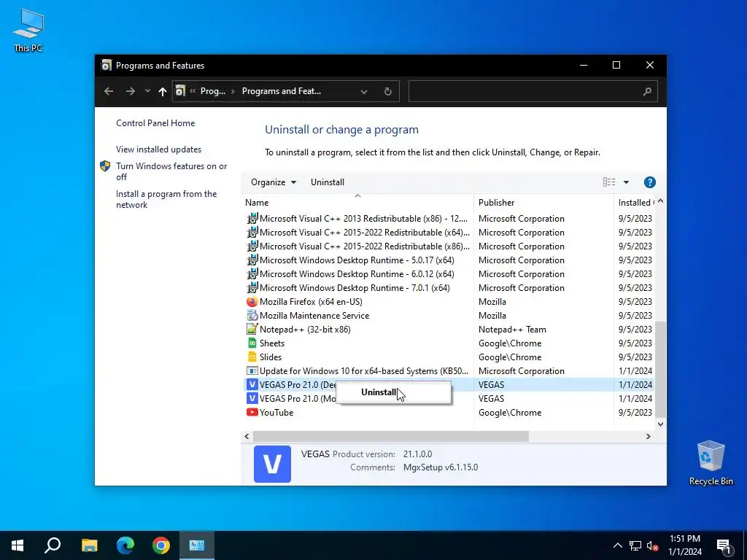Viewport: 747px width, 560px height.
Task: Click the Slides icon in the list
Action: [252, 357]
